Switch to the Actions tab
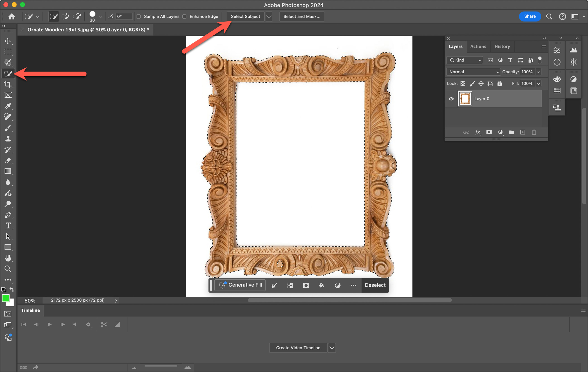 tap(478, 46)
